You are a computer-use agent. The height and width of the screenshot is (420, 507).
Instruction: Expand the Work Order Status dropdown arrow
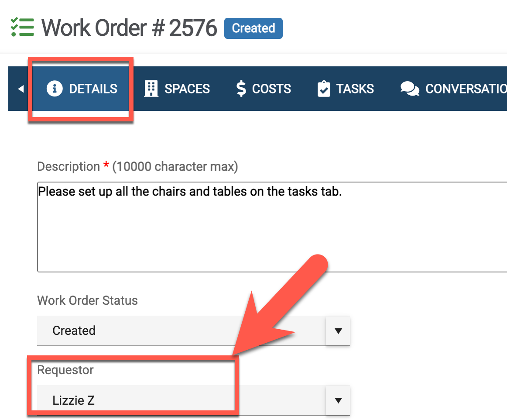coord(338,331)
